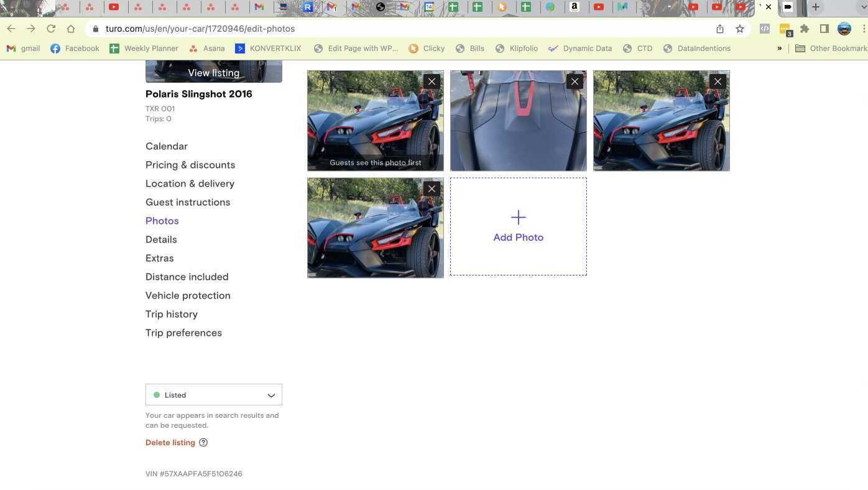Click the primary Slingshot photo guests see first
The height and width of the screenshot is (490, 868).
coord(375,120)
